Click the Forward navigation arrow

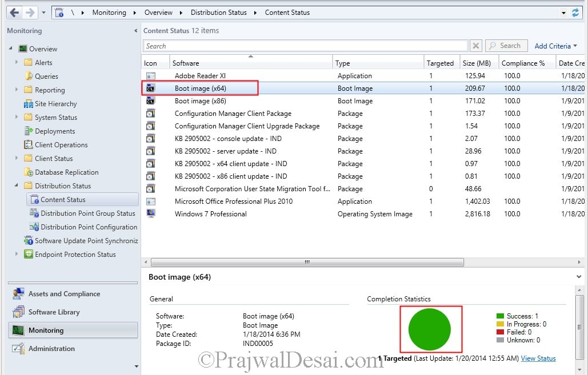[30, 13]
